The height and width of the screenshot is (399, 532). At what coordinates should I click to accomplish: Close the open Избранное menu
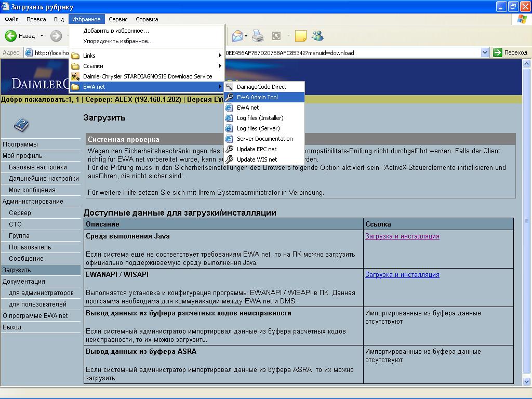pyautogui.click(x=86, y=19)
